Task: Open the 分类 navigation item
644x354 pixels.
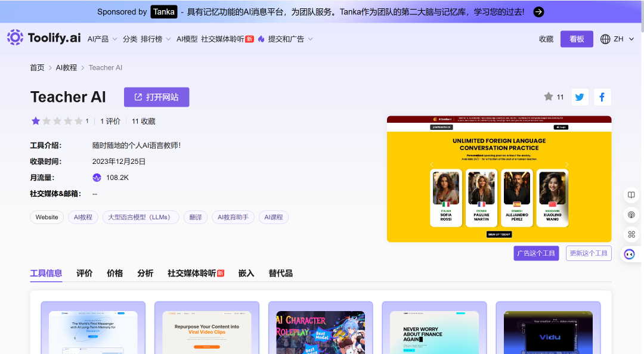Action: click(x=130, y=39)
